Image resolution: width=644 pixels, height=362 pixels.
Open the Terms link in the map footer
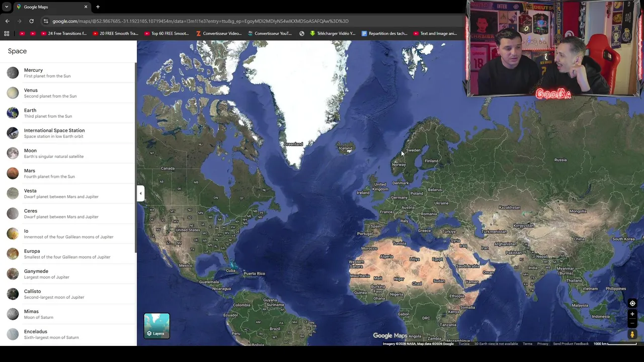pos(527,344)
